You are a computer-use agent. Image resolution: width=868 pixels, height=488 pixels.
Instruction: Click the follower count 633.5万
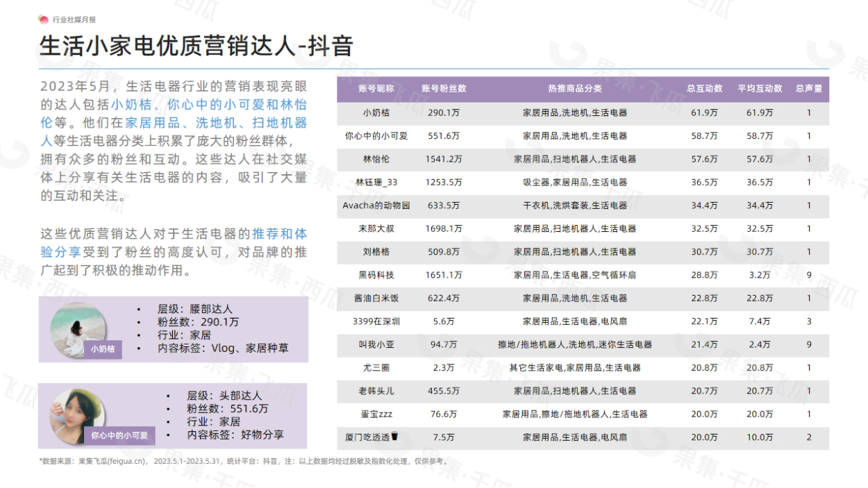click(x=444, y=205)
